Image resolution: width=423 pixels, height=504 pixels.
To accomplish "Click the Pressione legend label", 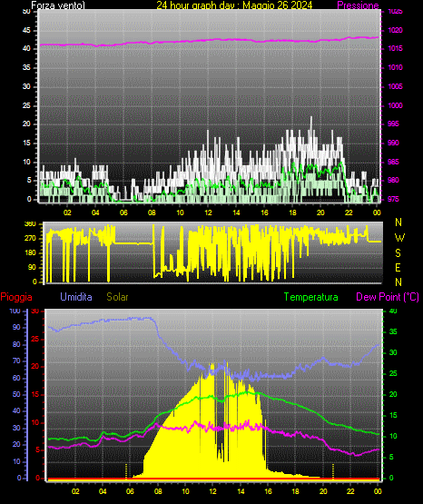I will [358, 5].
